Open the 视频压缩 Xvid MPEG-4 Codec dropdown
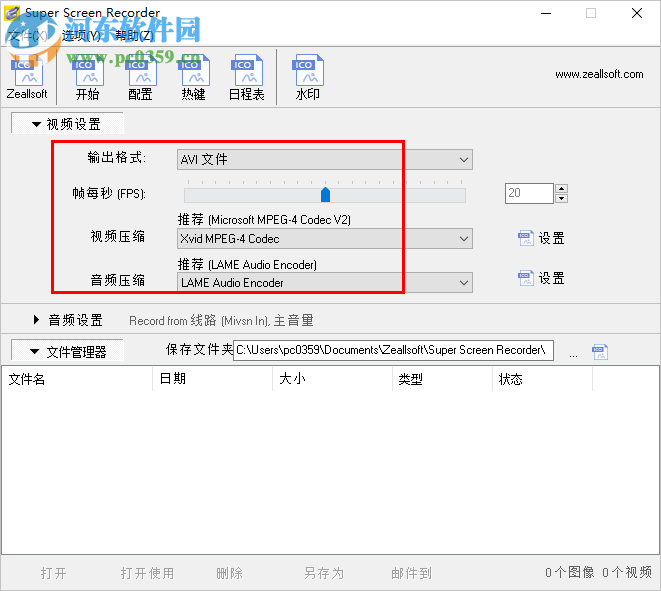Image resolution: width=661 pixels, height=591 pixels. point(325,239)
